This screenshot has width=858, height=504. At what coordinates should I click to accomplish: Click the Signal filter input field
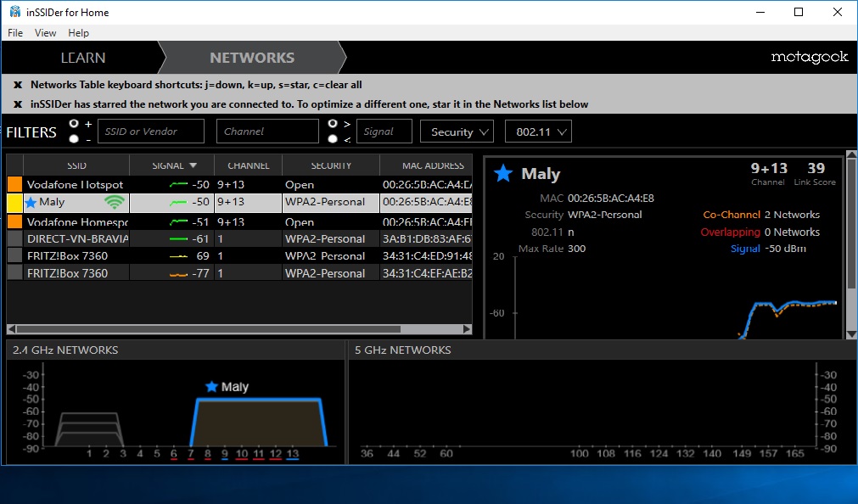tap(384, 132)
